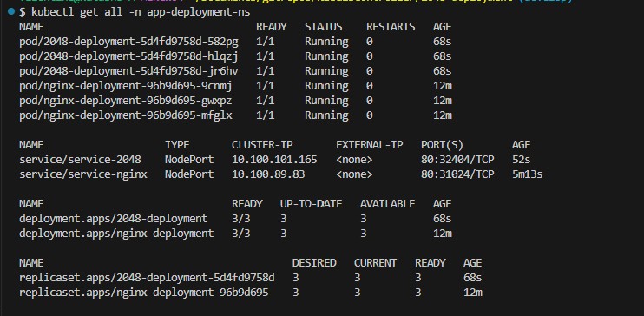
Task: Click cluster IP 10.100.89.83
Action: pos(268,174)
